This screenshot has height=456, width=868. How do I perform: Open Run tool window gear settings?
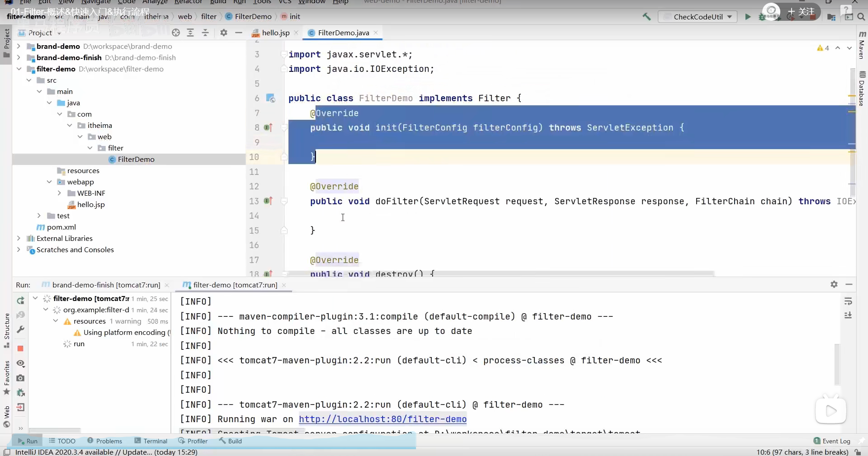click(834, 284)
